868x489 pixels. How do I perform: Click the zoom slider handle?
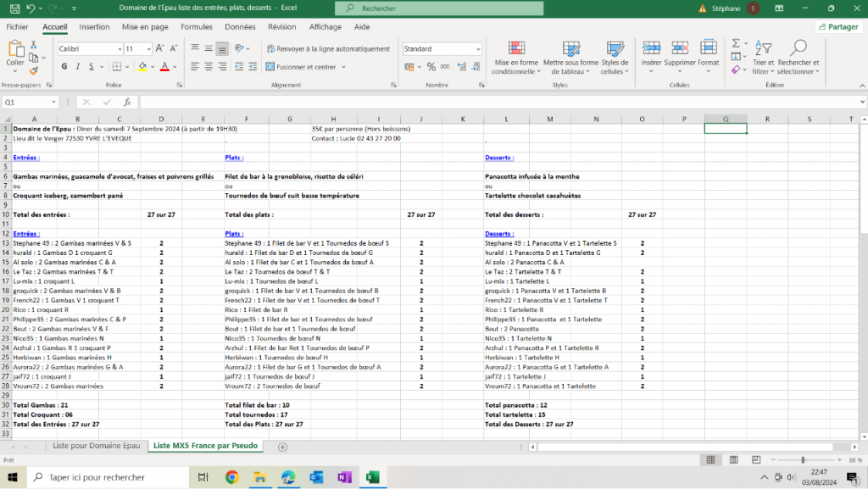click(804, 459)
